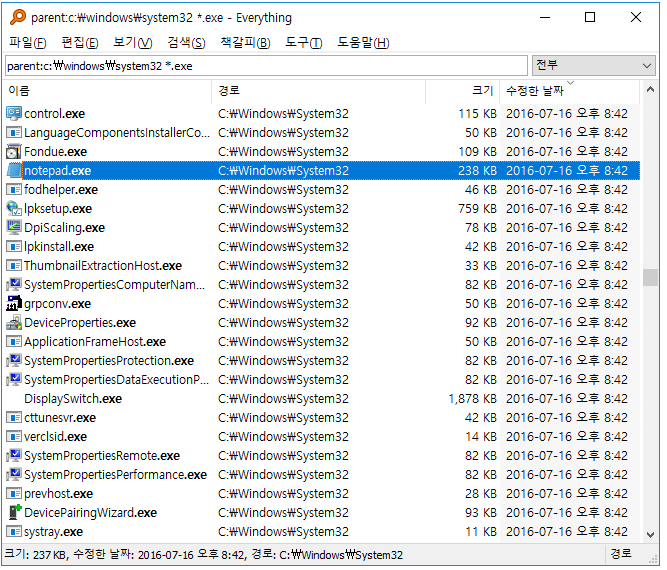Open the 도구(T) menu
Image resolution: width=667 pixels, height=570 pixels.
304,43
